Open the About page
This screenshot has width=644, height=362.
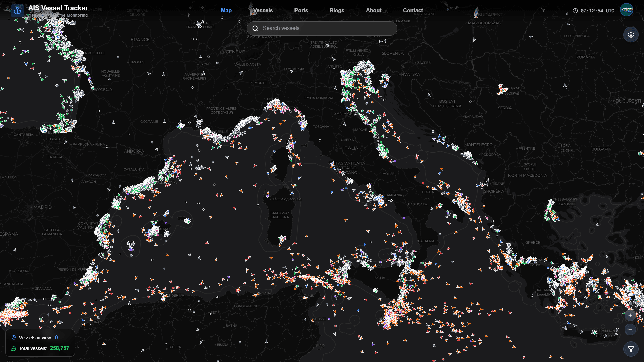tap(373, 10)
